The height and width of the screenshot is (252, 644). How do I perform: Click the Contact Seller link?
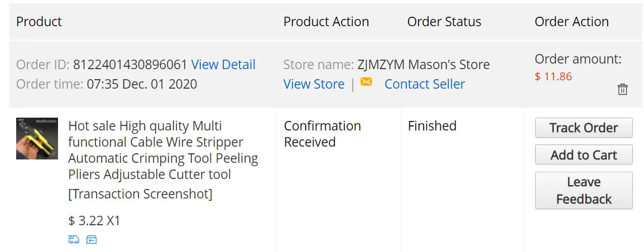pyautogui.click(x=424, y=84)
